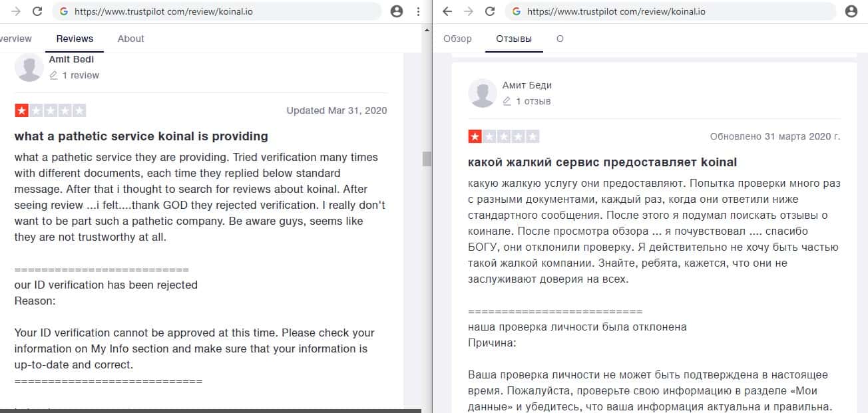The image size is (868, 413).
Task: Open profile icon in left browser
Action: [397, 11]
